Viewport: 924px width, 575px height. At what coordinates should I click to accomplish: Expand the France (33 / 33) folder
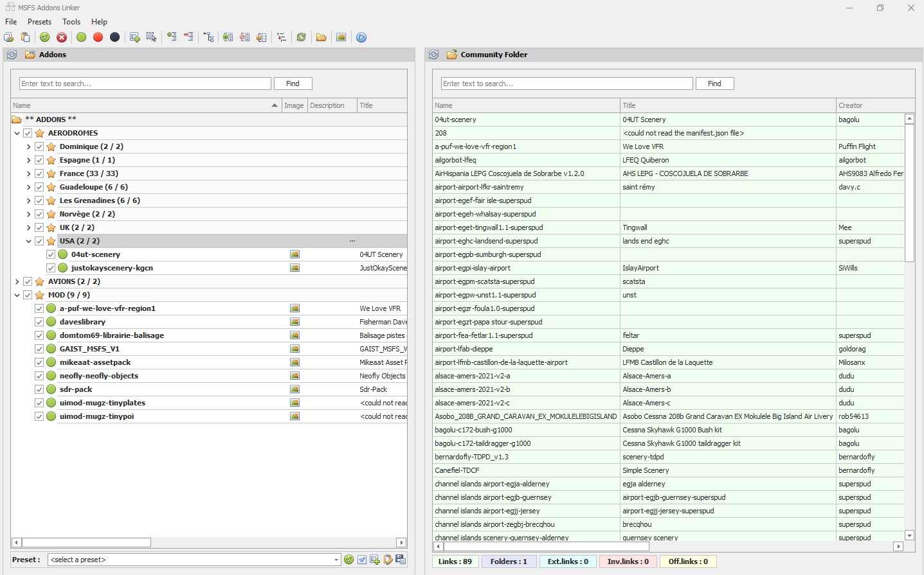pos(29,173)
